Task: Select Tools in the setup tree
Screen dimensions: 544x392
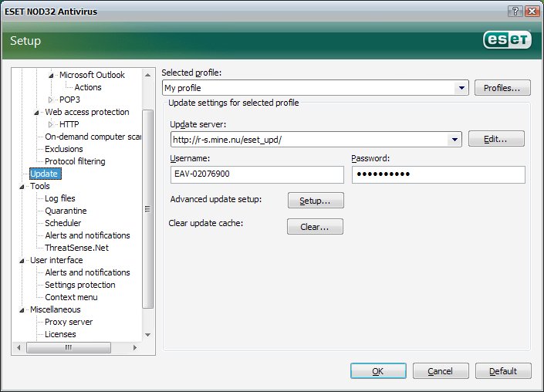Action: [x=40, y=186]
